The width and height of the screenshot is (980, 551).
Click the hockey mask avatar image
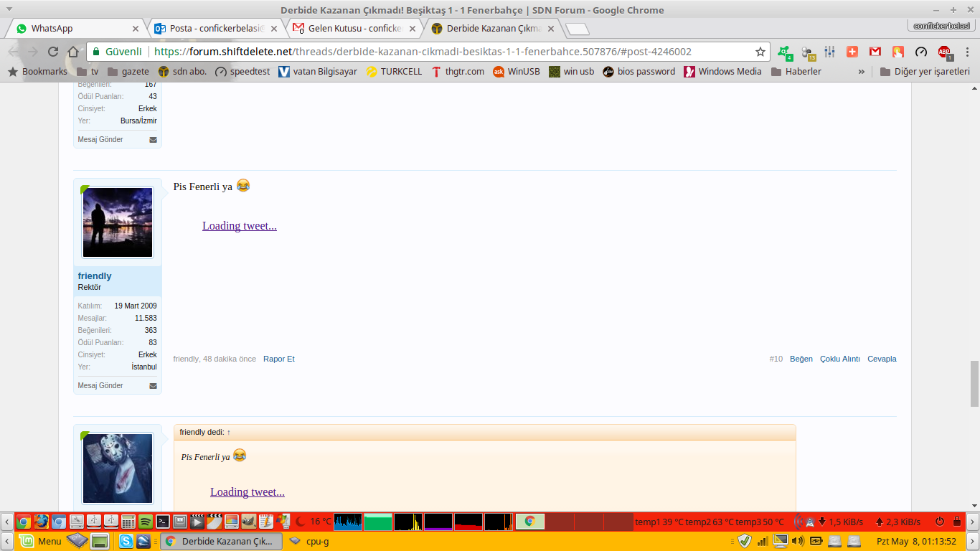pyautogui.click(x=118, y=468)
